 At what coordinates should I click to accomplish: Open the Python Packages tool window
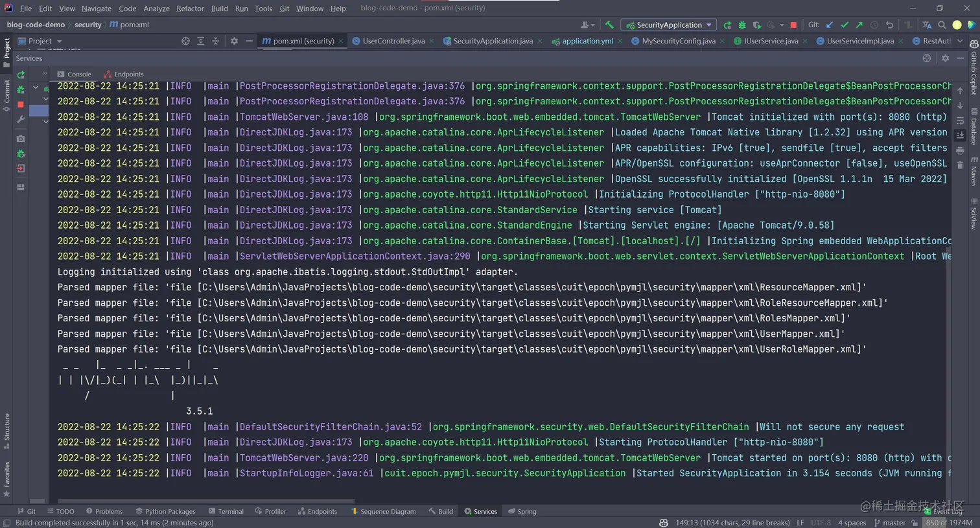tap(165, 511)
